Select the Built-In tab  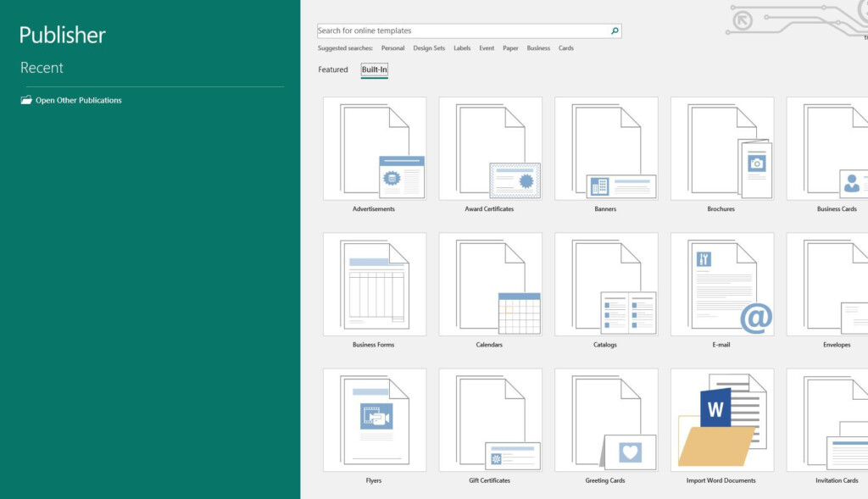374,69
